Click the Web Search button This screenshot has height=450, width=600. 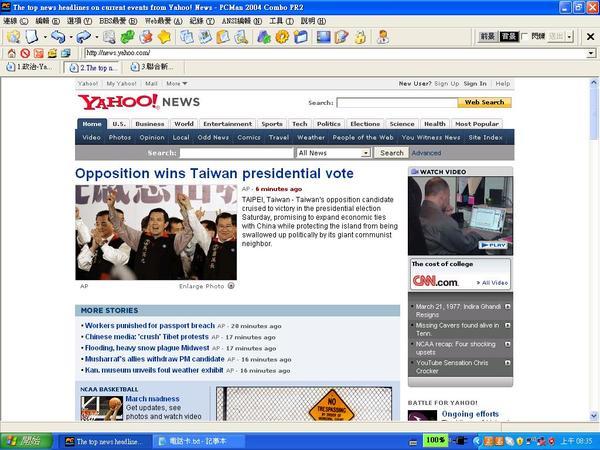[484, 102]
